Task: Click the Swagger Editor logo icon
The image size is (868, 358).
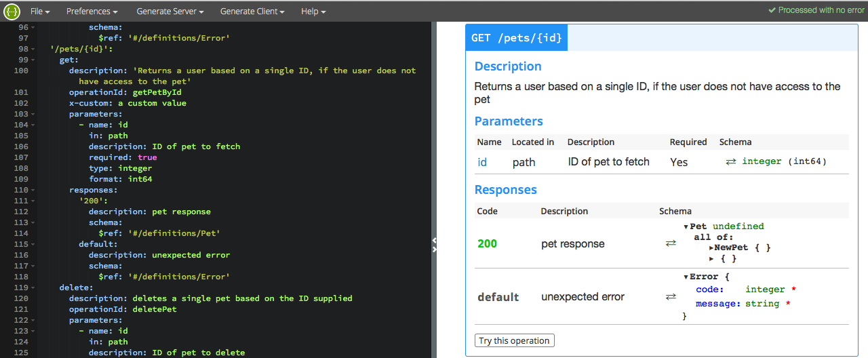Action: point(12,12)
